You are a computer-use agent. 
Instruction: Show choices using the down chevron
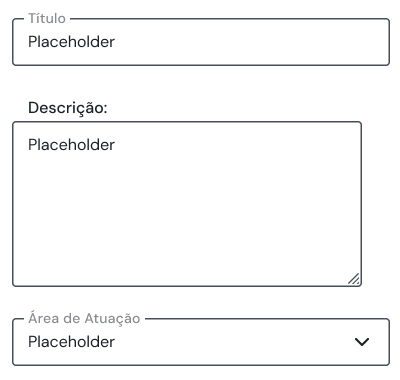[x=362, y=342]
